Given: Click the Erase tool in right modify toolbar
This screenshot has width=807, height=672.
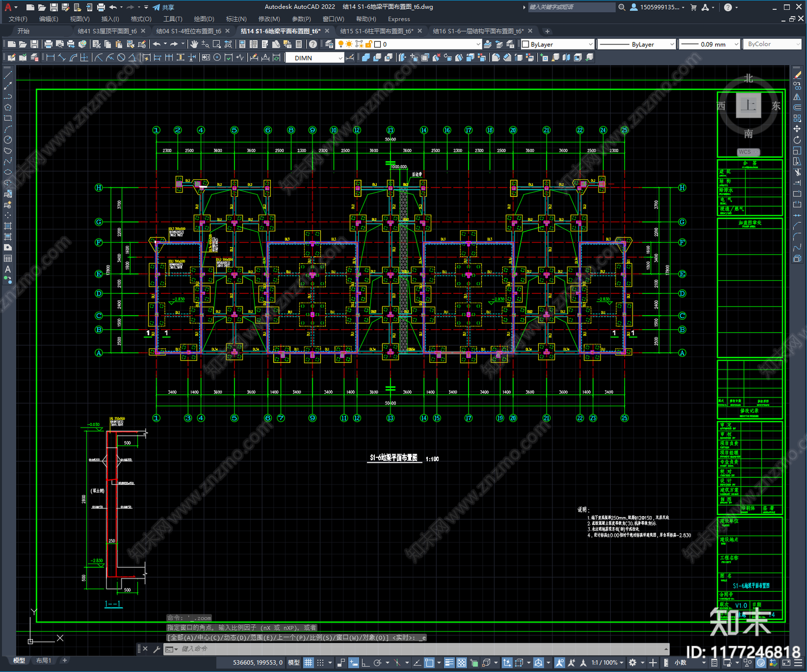Looking at the screenshot, I should click(797, 75).
